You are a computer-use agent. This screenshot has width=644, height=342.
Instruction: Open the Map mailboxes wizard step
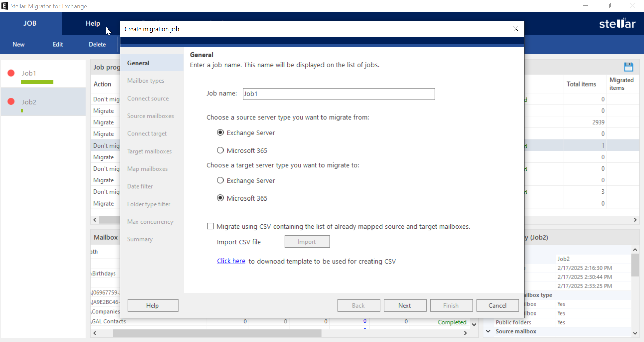(x=147, y=169)
